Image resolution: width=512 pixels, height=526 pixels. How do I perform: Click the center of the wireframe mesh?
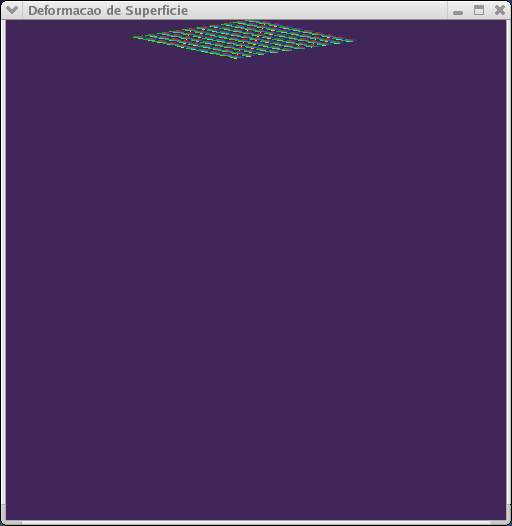(x=246, y=39)
